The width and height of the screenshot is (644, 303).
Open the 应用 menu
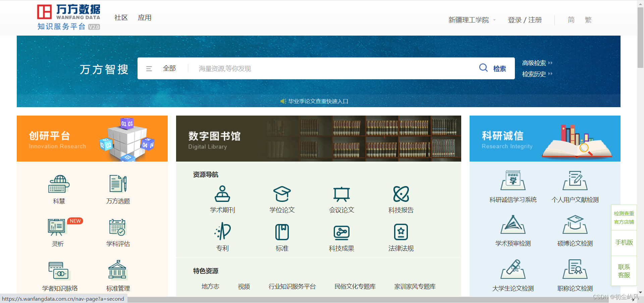(145, 17)
